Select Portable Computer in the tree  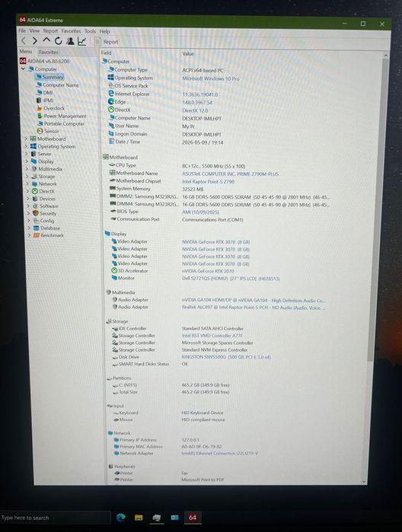point(61,123)
